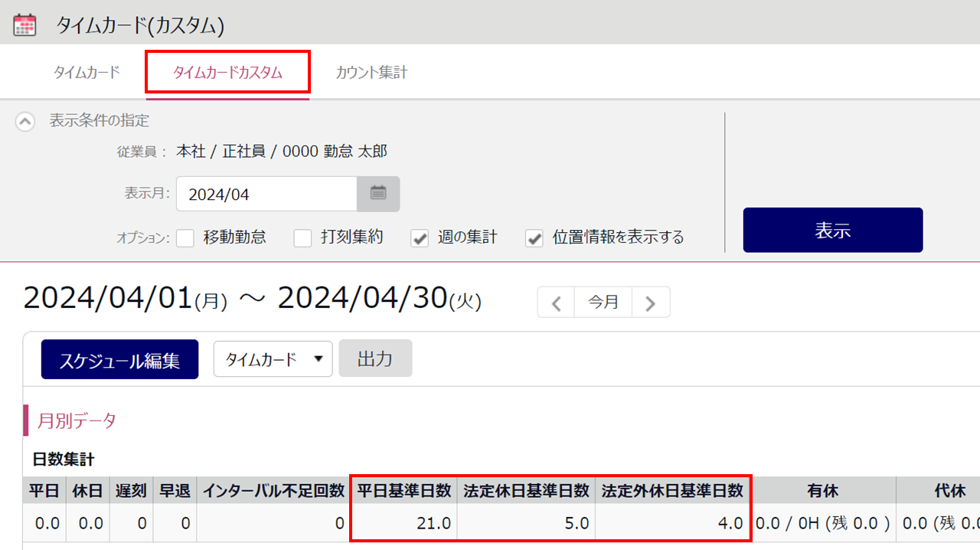The width and height of the screenshot is (980, 550).
Task: Click the インターバル不足回数 column header
Action: click(273, 490)
